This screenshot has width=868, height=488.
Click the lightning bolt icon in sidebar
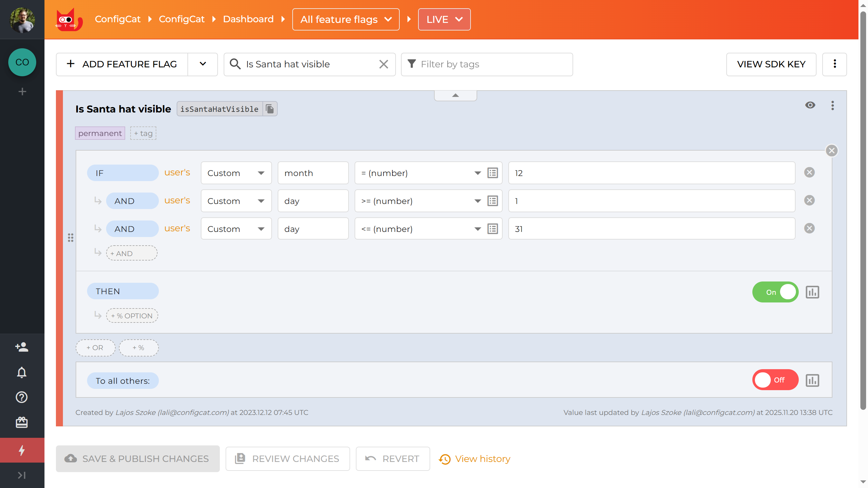coord(22,450)
